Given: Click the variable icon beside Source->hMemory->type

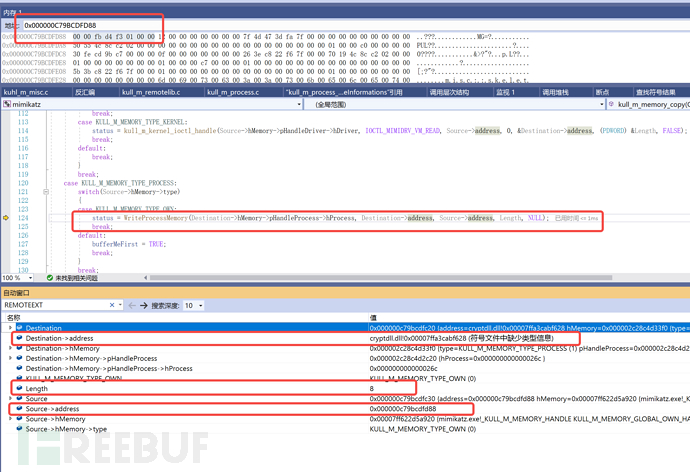Looking at the screenshot, I should coord(19,428).
